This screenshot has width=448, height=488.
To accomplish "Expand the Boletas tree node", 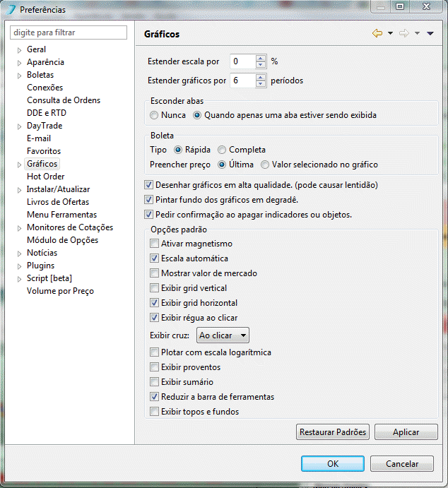I will [19, 76].
